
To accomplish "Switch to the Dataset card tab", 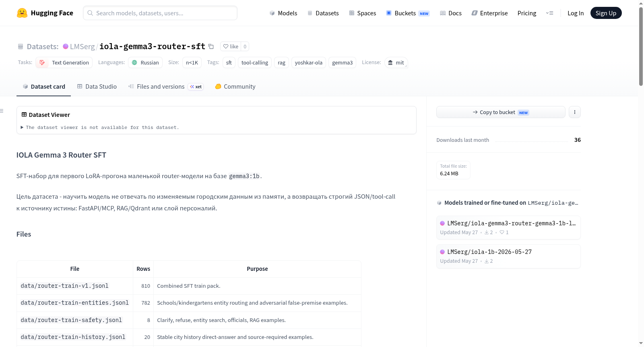I will pyautogui.click(x=44, y=86).
